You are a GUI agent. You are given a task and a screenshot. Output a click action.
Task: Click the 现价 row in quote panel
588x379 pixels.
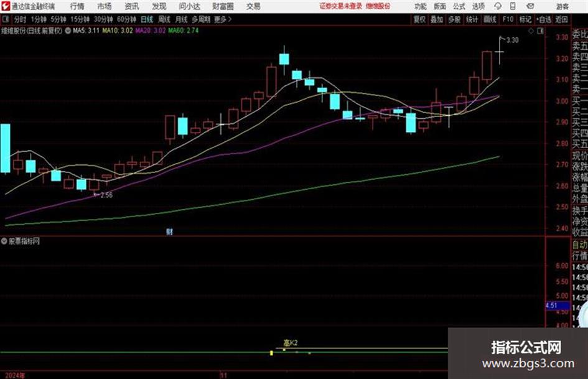point(580,156)
